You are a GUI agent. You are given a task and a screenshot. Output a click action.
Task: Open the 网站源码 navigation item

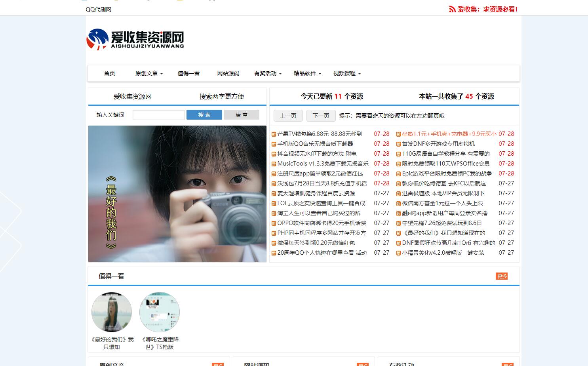[228, 73]
